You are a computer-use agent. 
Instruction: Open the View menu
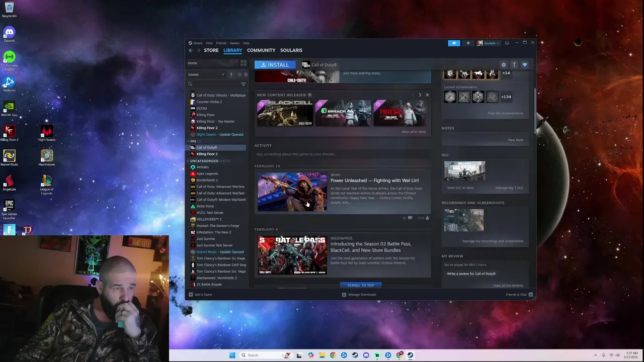tap(209, 43)
